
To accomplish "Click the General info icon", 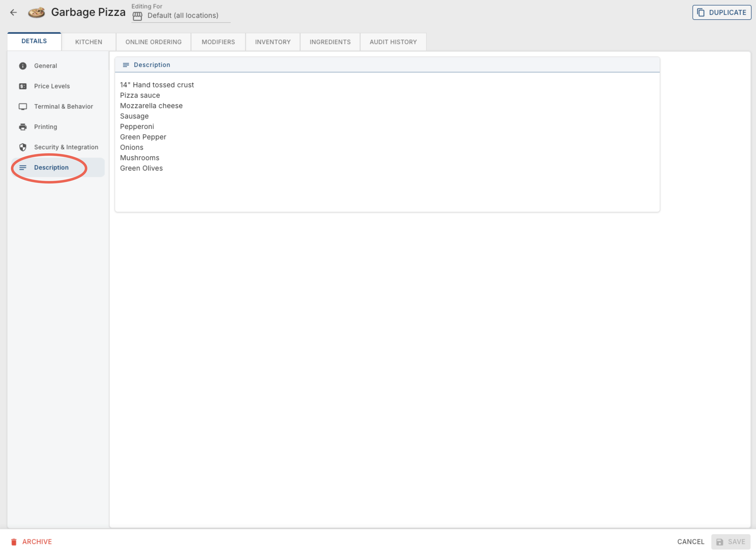I will [x=23, y=66].
